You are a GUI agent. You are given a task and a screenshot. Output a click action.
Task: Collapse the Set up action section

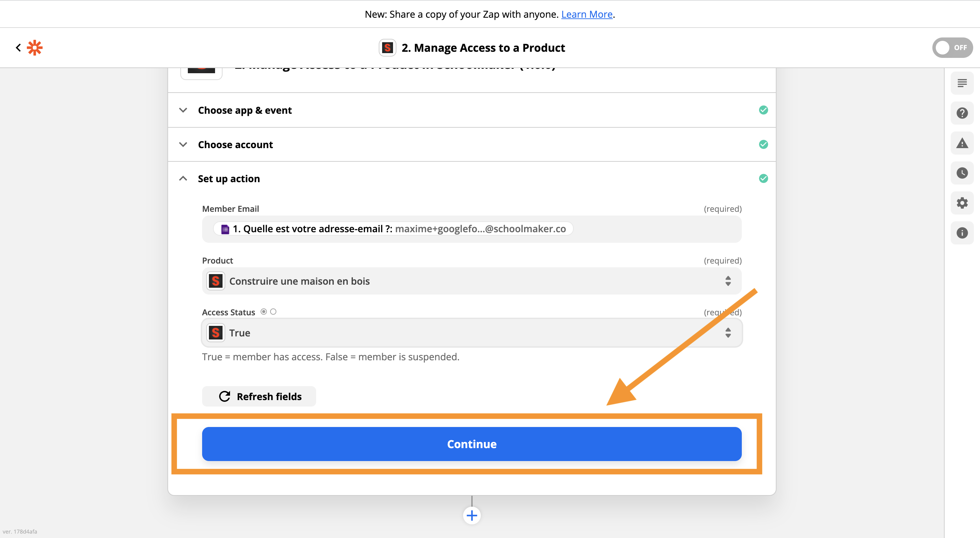[229, 178]
